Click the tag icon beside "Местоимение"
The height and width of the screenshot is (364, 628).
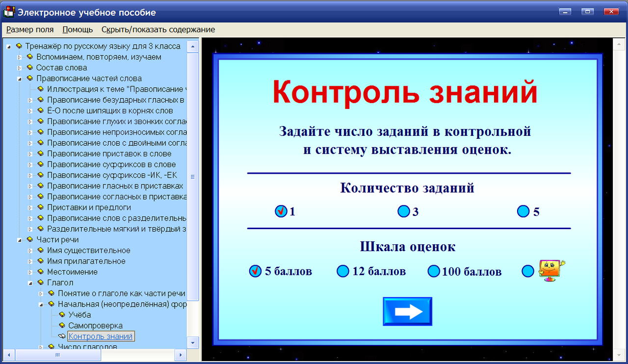click(x=42, y=272)
